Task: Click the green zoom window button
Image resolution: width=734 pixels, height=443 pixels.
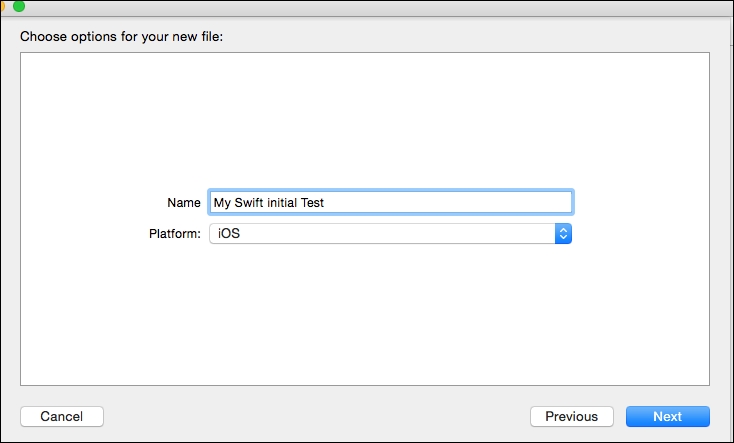Action: coord(19,6)
